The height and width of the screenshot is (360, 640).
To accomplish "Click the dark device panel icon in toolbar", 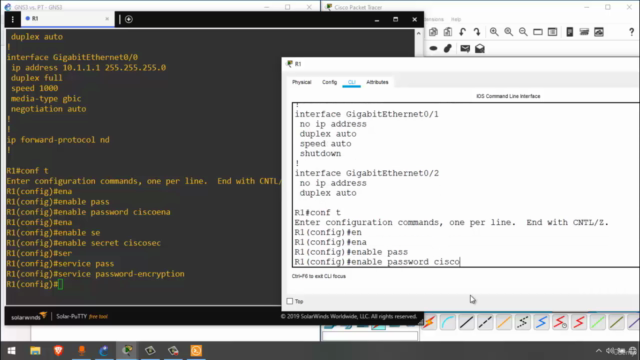I will (570, 32).
